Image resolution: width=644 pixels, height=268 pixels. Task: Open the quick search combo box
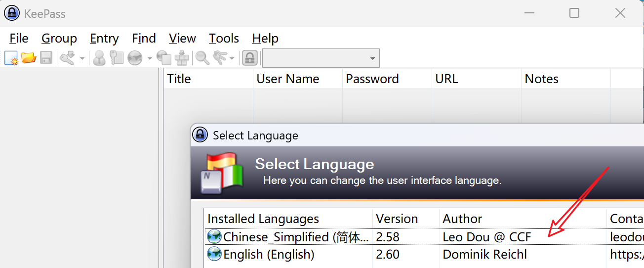[321, 58]
